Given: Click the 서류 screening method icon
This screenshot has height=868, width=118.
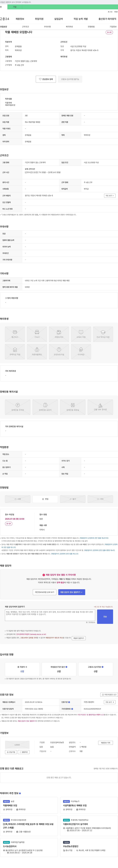Looking at the screenshot, I should tap(18, 499).
